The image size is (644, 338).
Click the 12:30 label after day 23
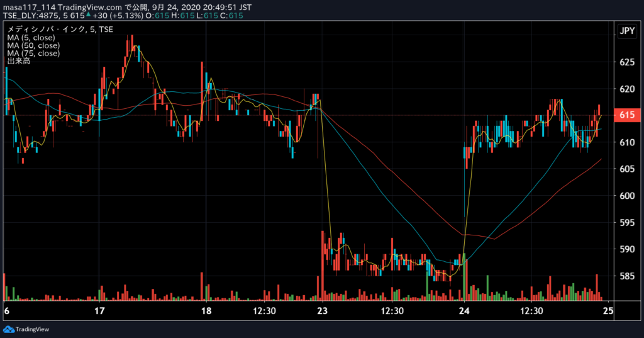click(x=392, y=311)
